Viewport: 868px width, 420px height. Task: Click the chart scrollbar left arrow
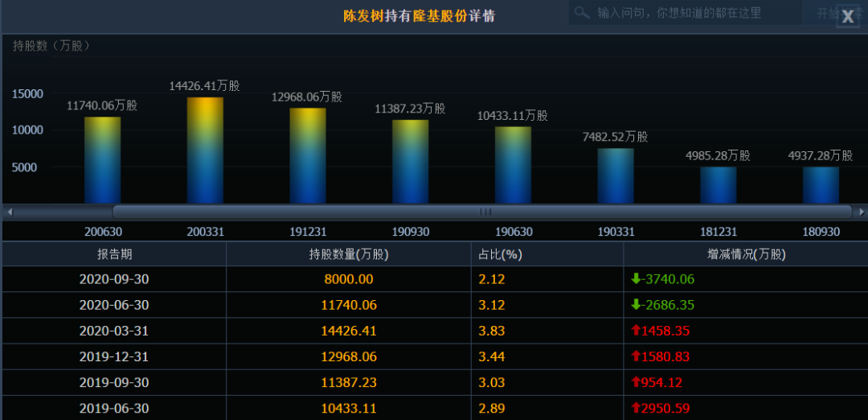pyautogui.click(x=10, y=212)
